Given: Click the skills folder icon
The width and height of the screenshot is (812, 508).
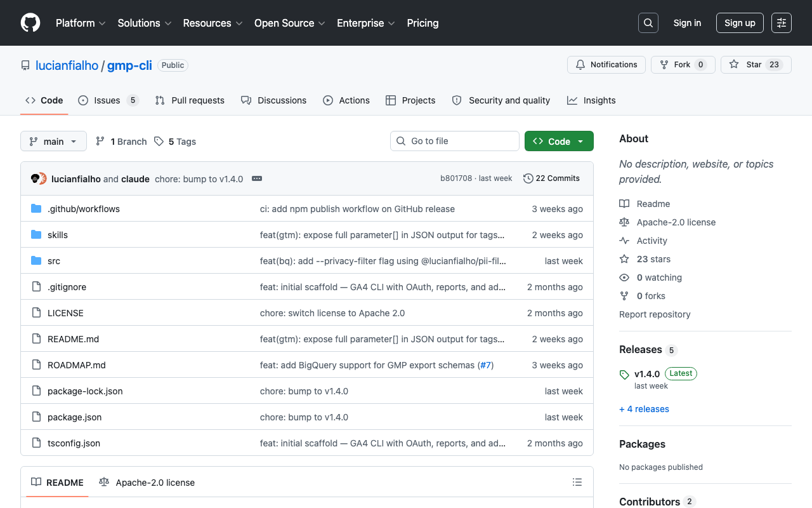Looking at the screenshot, I should [36, 235].
